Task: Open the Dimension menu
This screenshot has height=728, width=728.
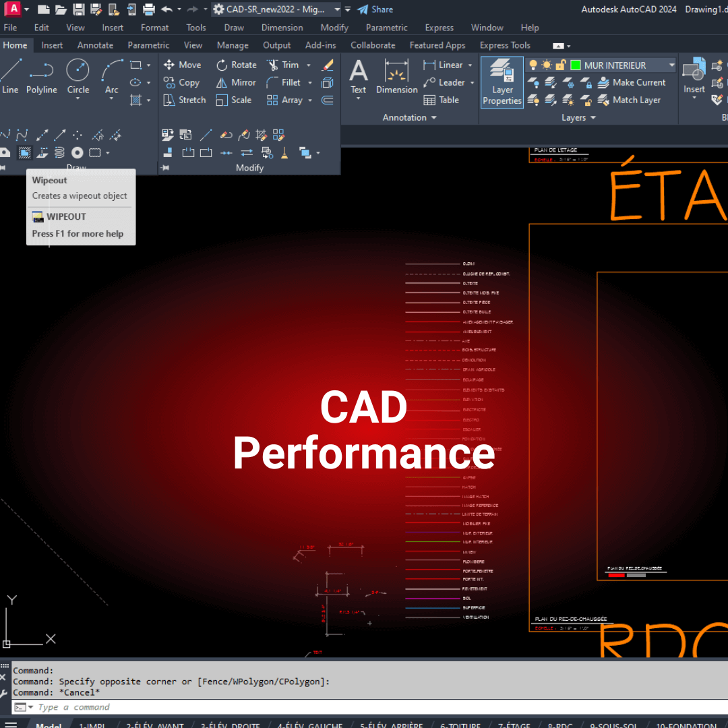Action: [282, 28]
